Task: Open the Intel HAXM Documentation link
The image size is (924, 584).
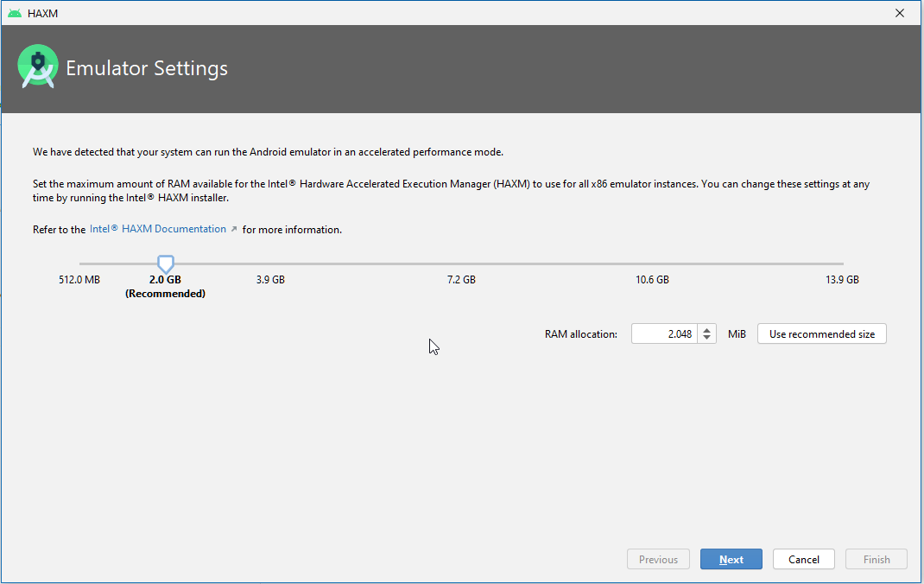Action: click(x=157, y=230)
